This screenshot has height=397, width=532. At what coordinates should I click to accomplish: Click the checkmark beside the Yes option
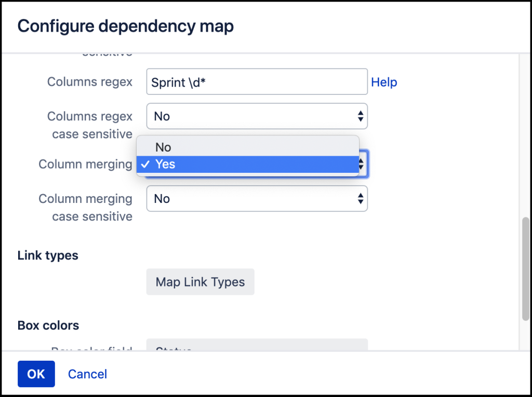(x=145, y=165)
